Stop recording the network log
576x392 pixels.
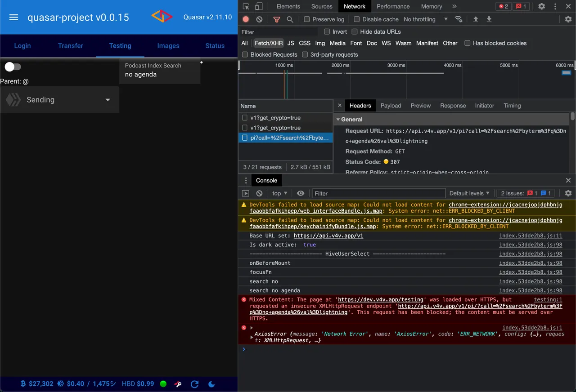pos(246,19)
